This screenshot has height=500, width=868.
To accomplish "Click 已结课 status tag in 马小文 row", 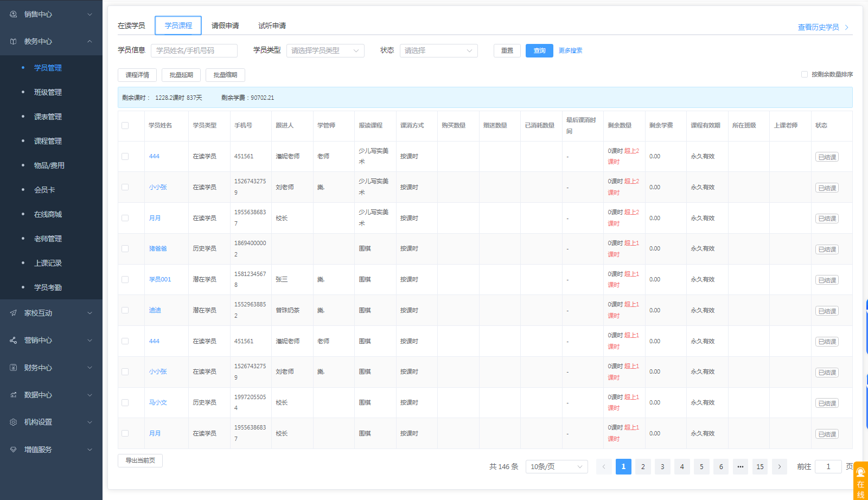I will (827, 403).
